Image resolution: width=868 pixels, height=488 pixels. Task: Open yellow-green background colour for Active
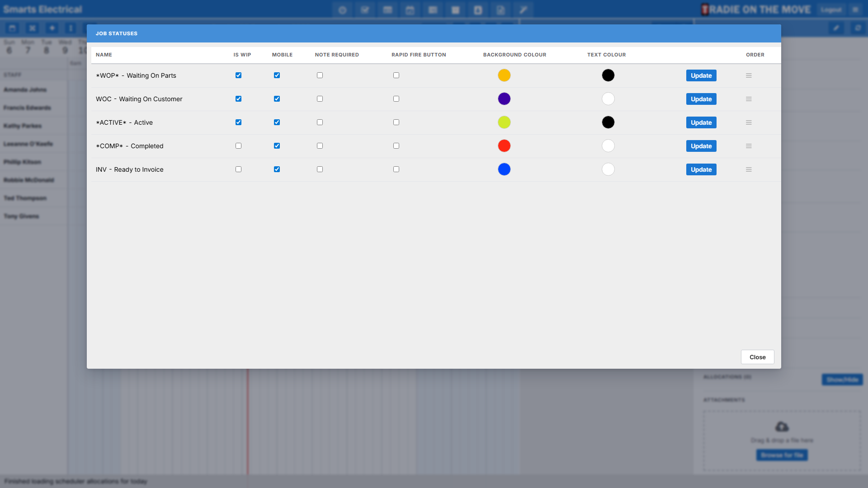coord(504,122)
